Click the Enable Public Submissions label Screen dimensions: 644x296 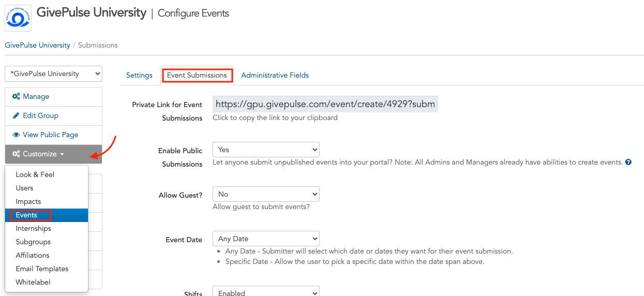click(180, 157)
